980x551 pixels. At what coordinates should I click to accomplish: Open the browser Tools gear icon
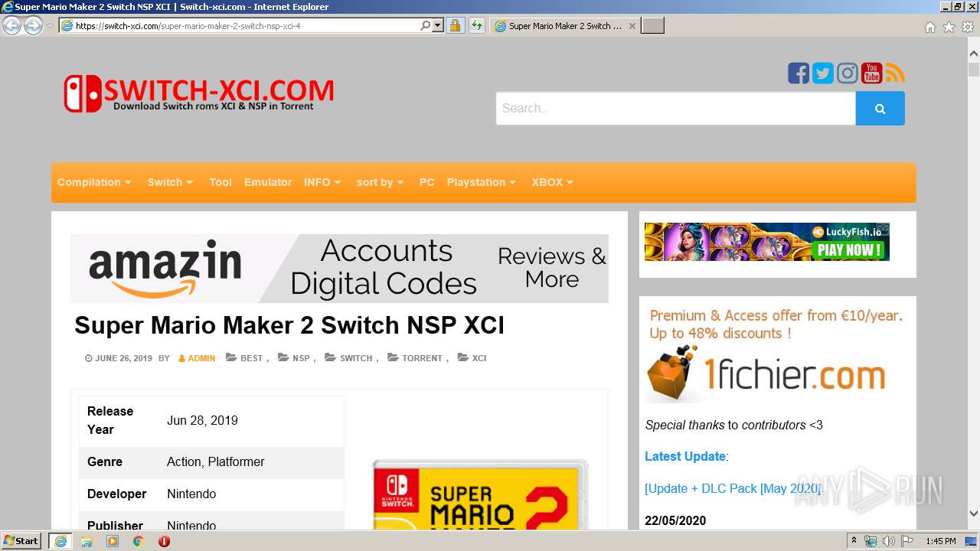968,27
